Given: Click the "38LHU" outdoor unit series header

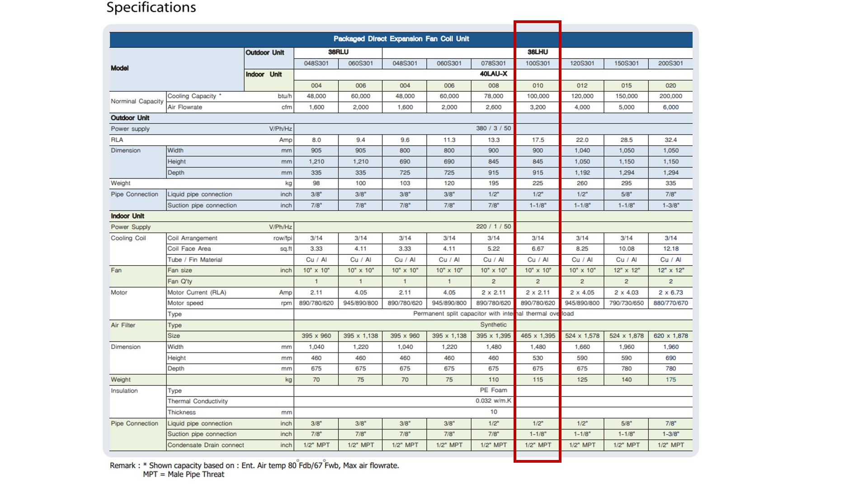Looking at the screenshot, I should point(538,52).
